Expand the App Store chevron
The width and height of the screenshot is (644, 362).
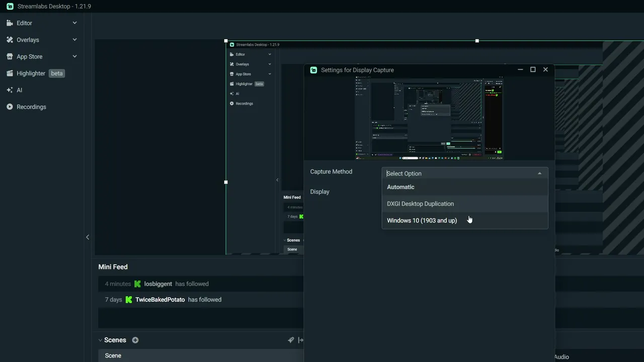tap(74, 56)
